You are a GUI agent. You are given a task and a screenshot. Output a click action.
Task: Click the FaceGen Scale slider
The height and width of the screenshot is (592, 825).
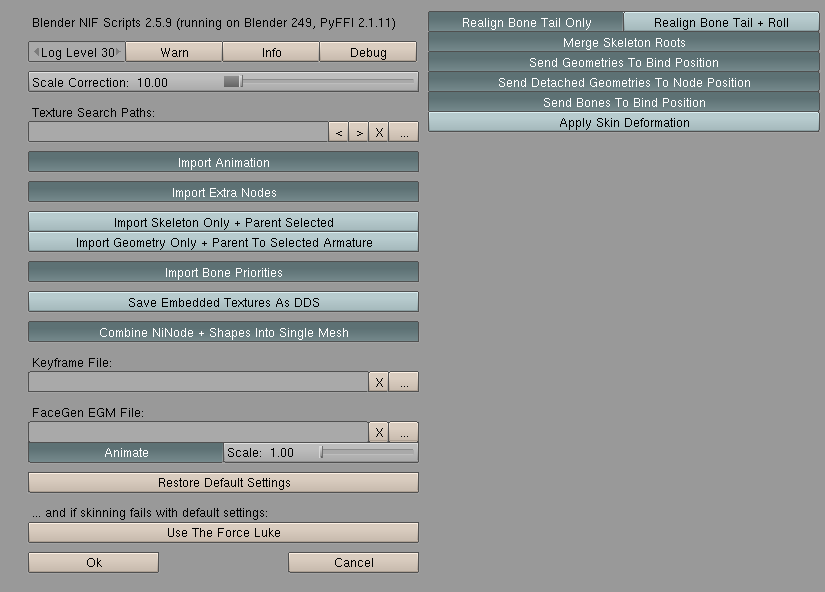coord(321,453)
